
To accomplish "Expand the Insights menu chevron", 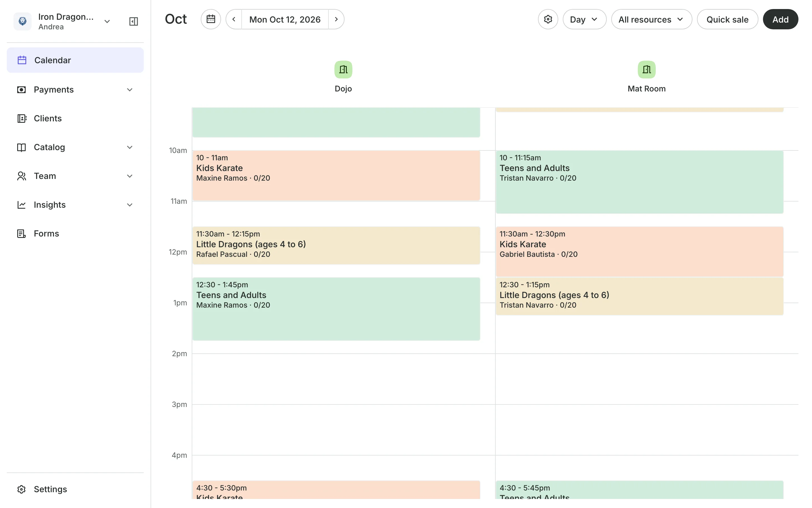I will [x=129, y=205].
